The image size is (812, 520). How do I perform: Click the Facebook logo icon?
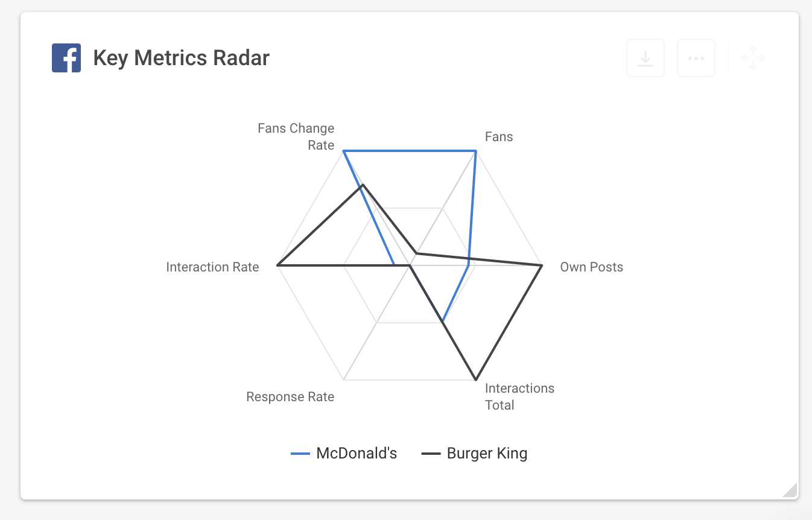(66, 59)
